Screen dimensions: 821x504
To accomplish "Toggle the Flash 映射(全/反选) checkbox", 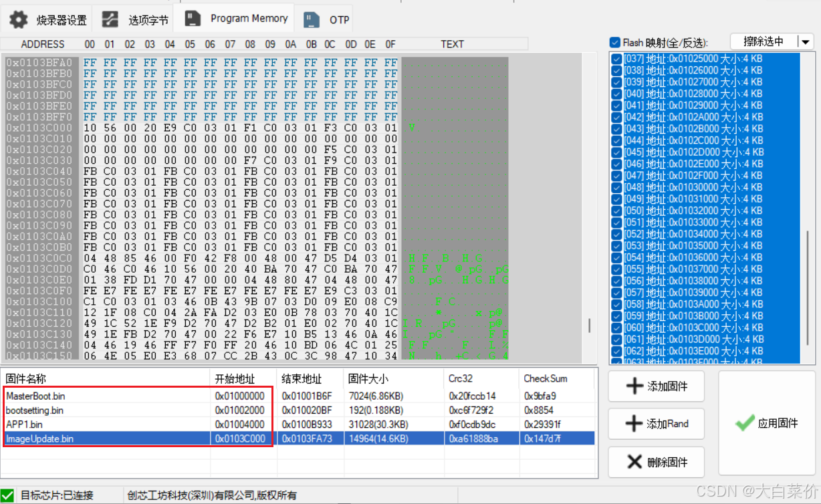I will (616, 42).
